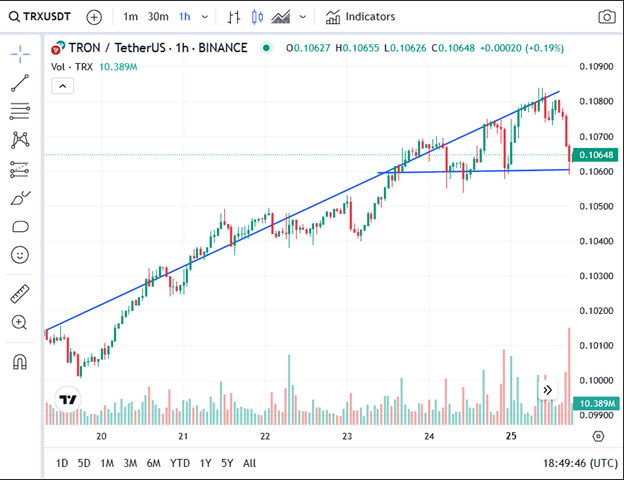Activate the zoom in tool
624x480 pixels.
20,322
